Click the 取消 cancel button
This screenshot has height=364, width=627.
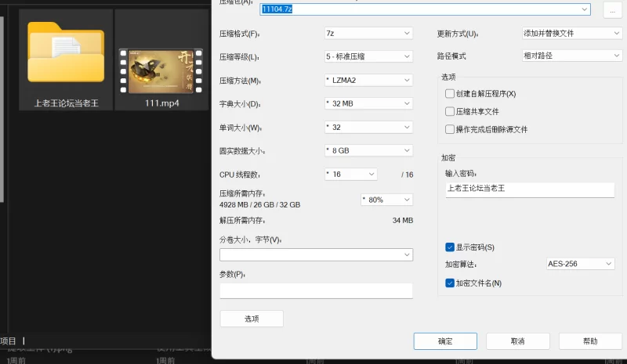(517, 341)
